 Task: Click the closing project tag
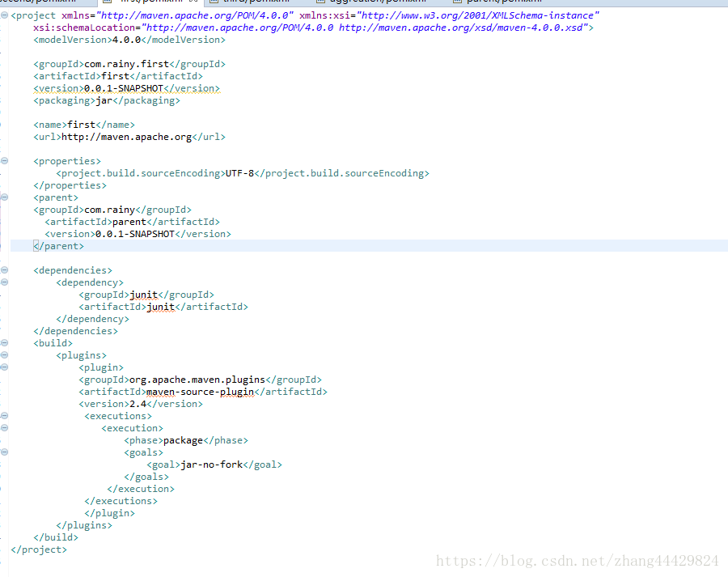pyautogui.click(x=39, y=549)
